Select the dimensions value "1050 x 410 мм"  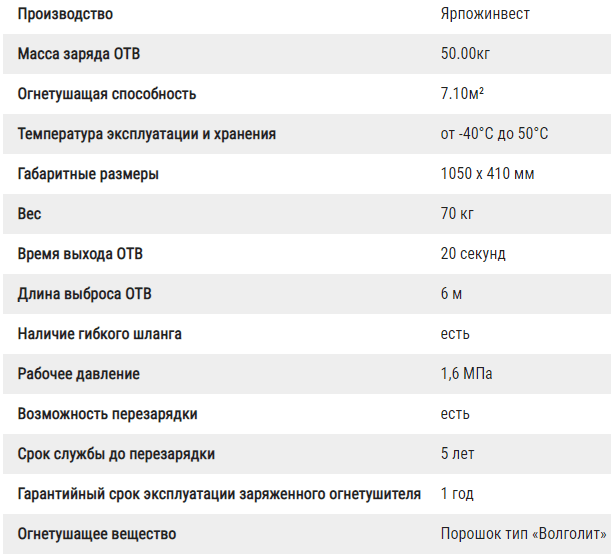pyautogui.click(x=487, y=174)
